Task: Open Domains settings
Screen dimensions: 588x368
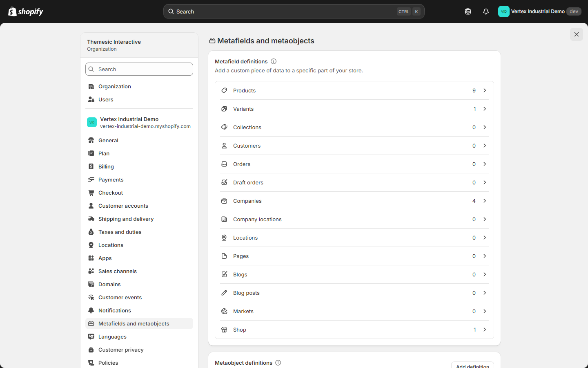Action: point(139,284)
